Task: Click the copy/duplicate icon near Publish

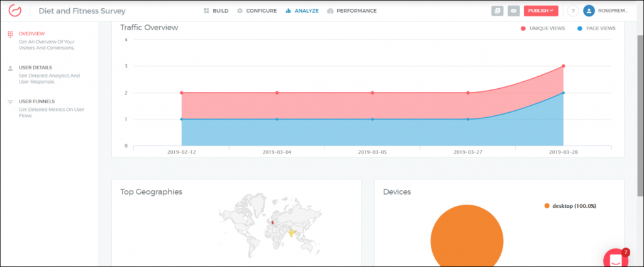Action: [497, 11]
